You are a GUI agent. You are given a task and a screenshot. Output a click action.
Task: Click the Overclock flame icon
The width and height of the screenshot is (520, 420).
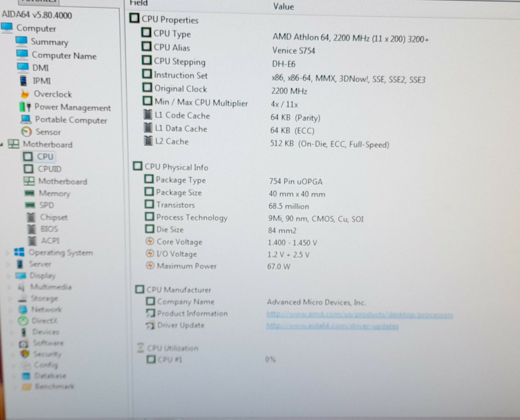[x=25, y=94]
